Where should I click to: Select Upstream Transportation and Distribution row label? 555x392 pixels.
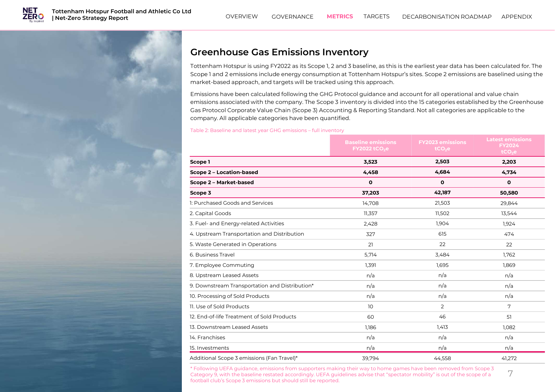[x=247, y=234]
